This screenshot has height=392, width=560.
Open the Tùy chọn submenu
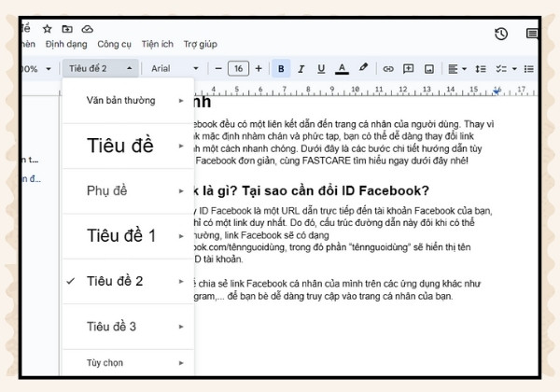[128, 363]
